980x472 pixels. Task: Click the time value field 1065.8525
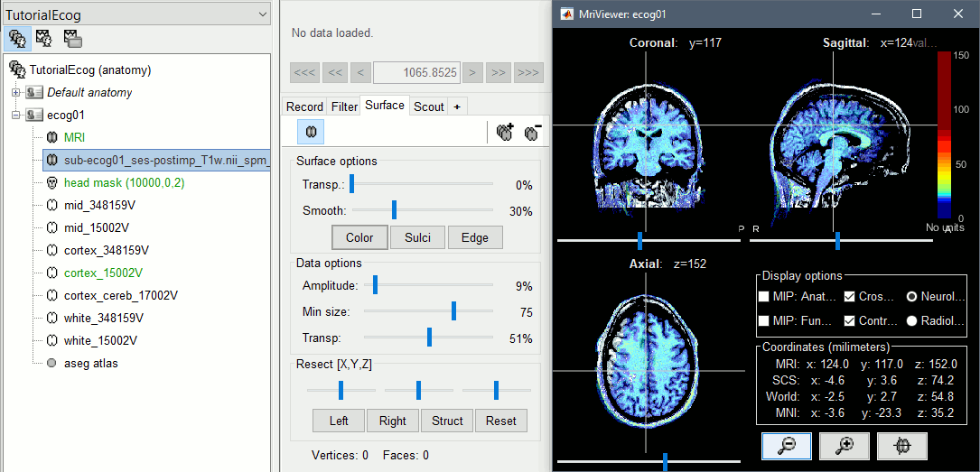coord(416,71)
